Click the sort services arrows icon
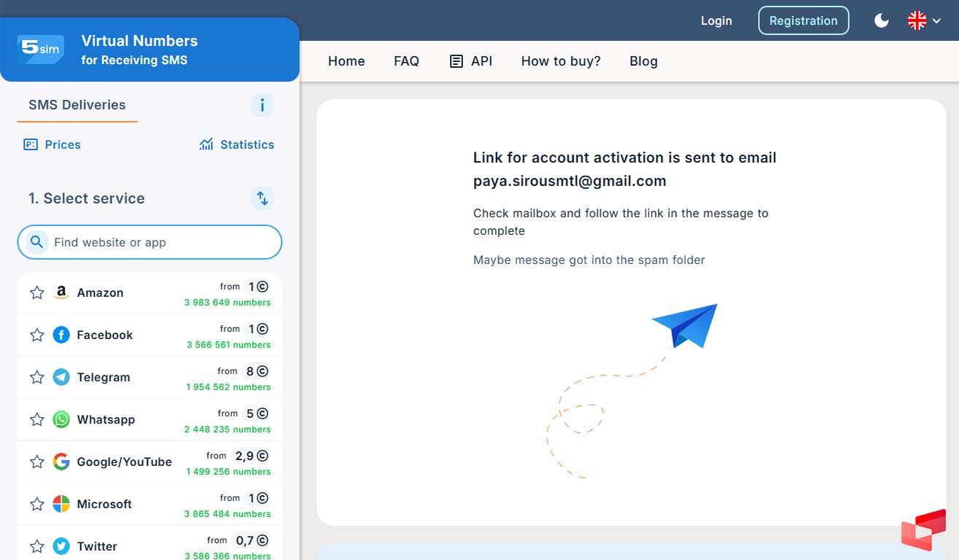The width and height of the screenshot is (959, 560). click(263, 198)
